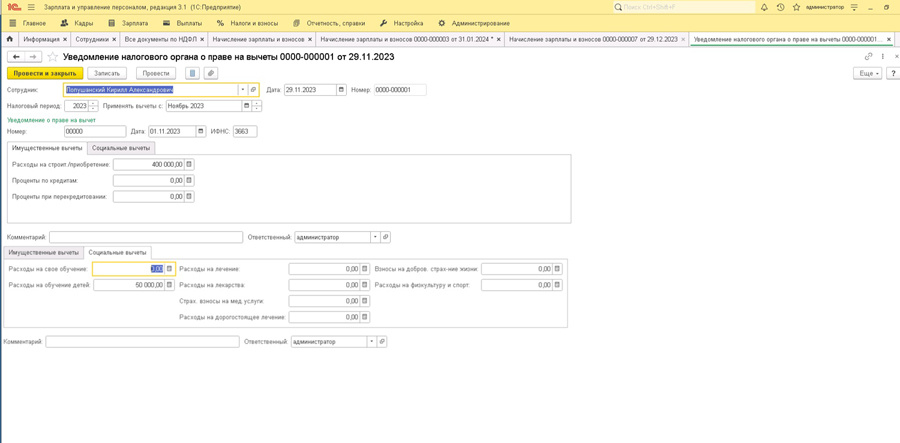Open favorites star in the title bar
900x443 pixels.
(796, 7)
